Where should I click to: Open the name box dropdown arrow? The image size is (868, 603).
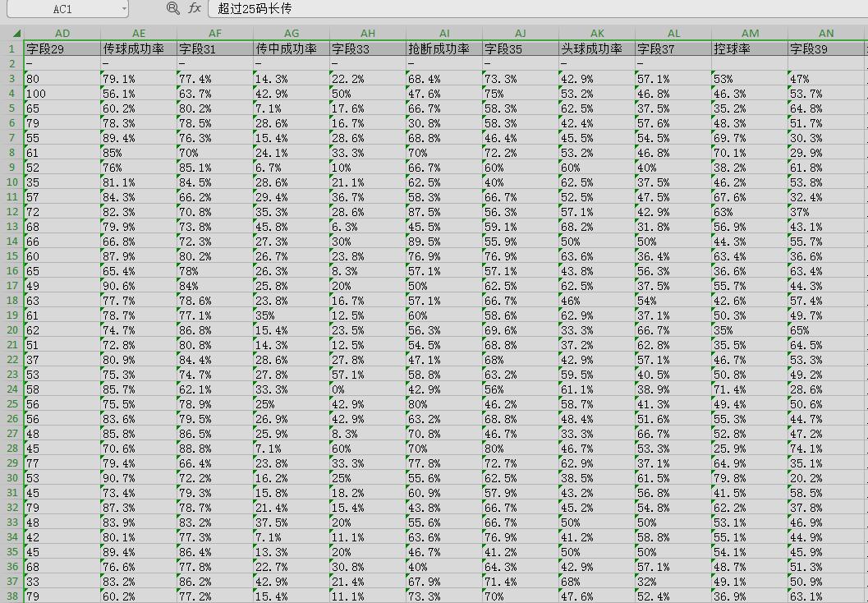[x=124, y=9]
